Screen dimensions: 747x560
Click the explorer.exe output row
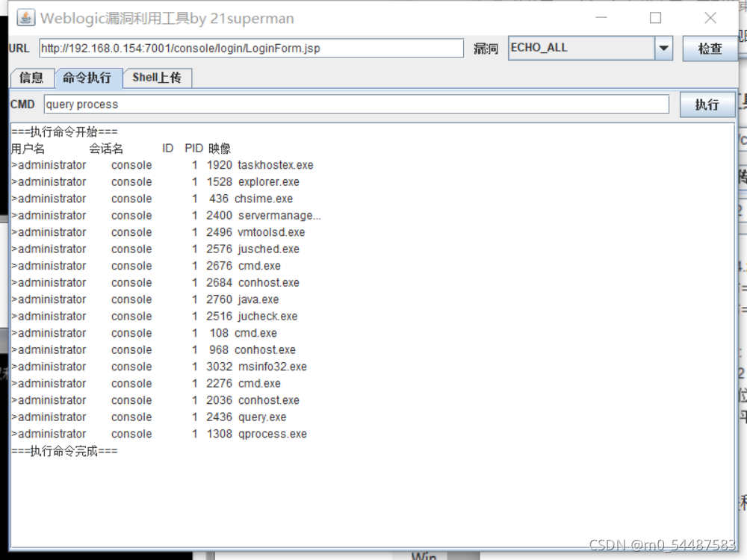click(155, 182)
